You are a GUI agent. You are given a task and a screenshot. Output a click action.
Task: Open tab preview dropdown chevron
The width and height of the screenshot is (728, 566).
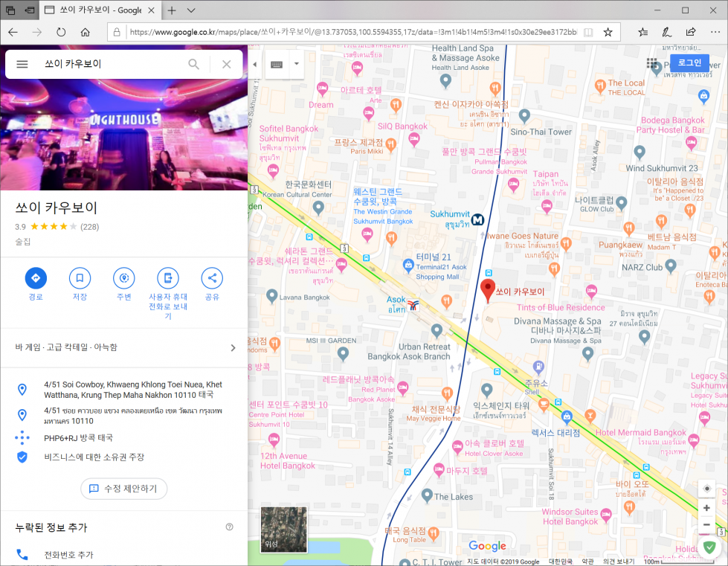pos(191,10)
